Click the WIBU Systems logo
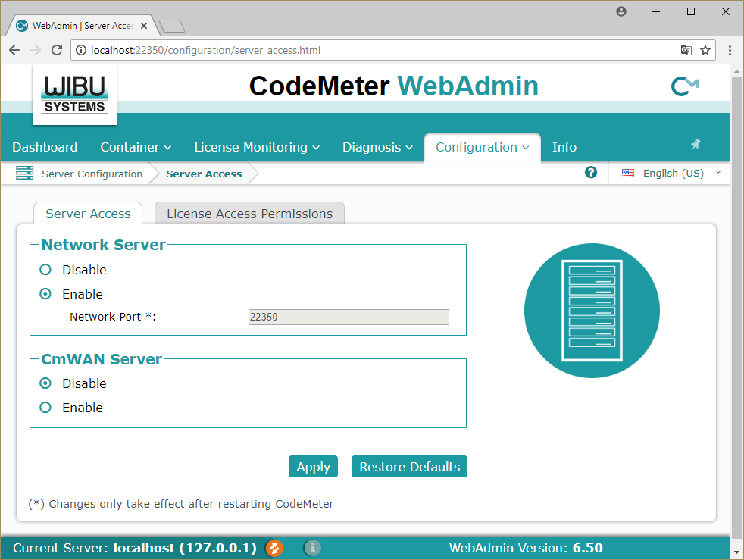 [x=74, y=95]
